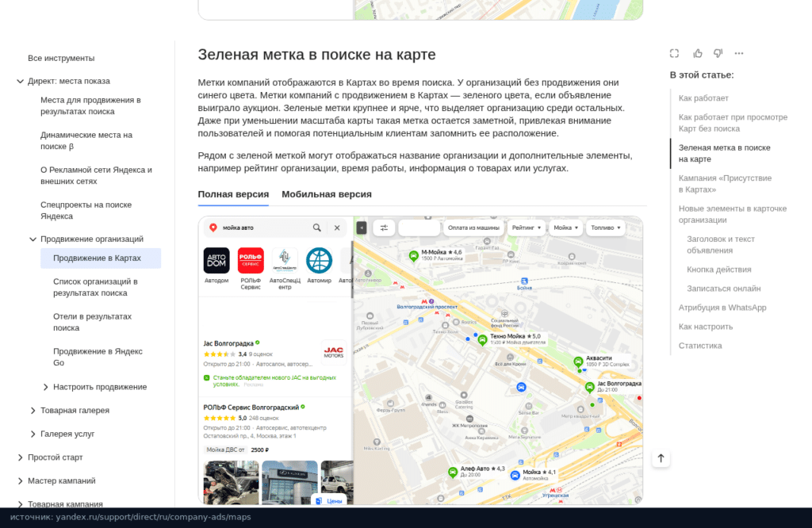
Task: Click the fullscreen expand icon
Action: 674,53
